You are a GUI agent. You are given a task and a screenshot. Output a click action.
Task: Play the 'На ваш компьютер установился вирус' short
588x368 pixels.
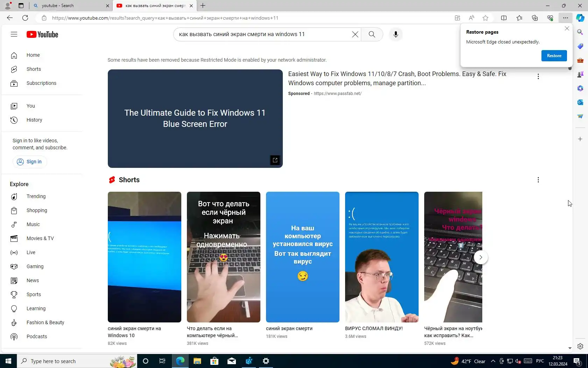pos(303,257)
